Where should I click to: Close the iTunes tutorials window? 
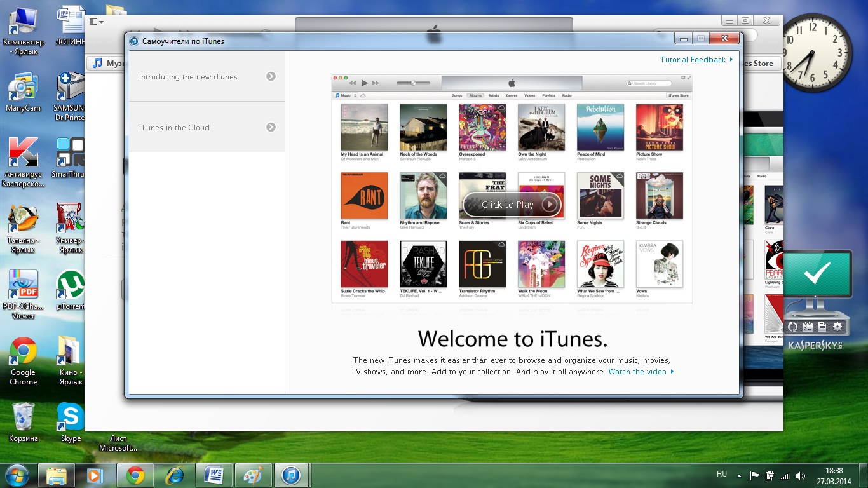[x=724, y=39]
